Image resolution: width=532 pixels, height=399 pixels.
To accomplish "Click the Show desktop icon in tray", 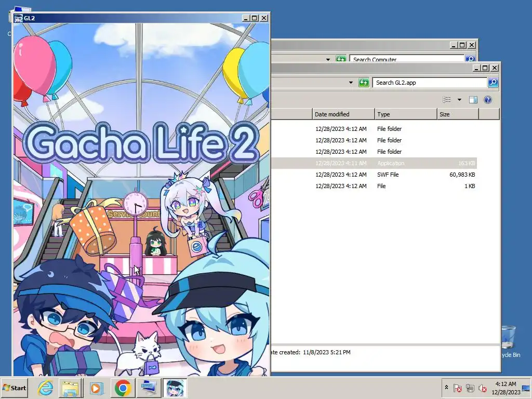I will coord(526,388).
